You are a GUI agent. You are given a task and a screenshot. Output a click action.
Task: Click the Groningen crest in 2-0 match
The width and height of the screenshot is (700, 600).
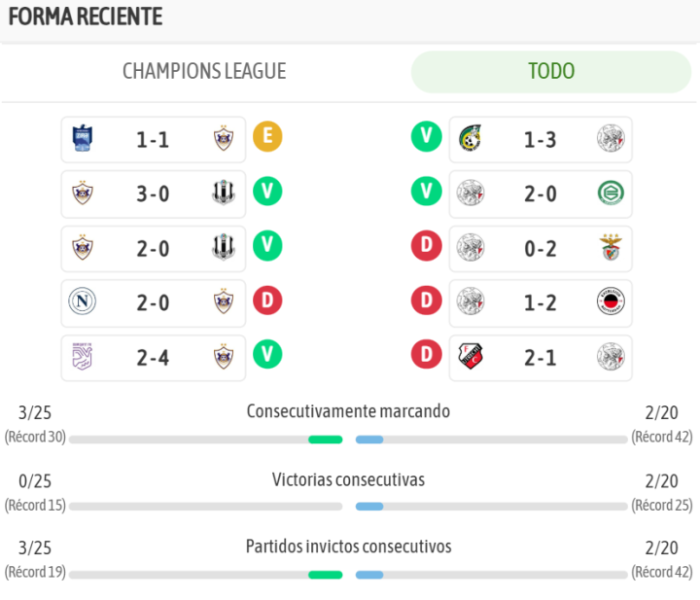point(611,194)
